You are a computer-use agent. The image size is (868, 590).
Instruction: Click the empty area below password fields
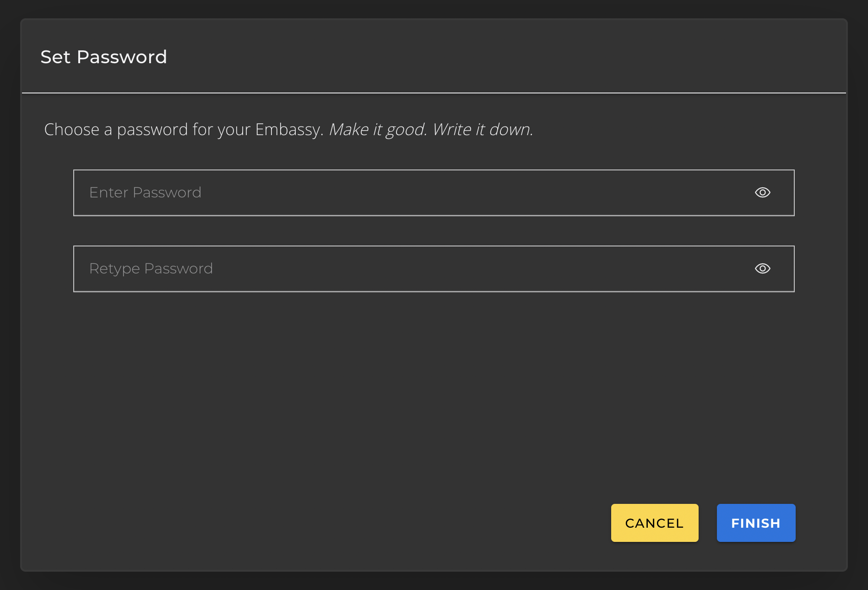[412, 389]
